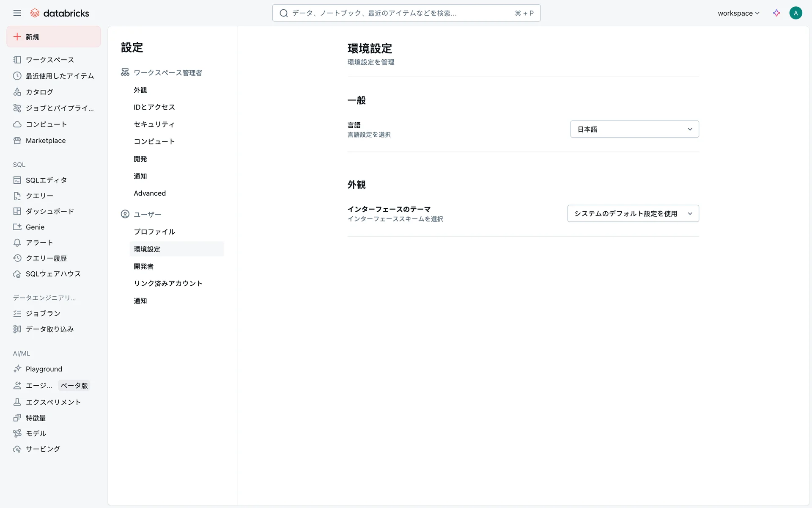Open Genie in the sidebar

35,227
